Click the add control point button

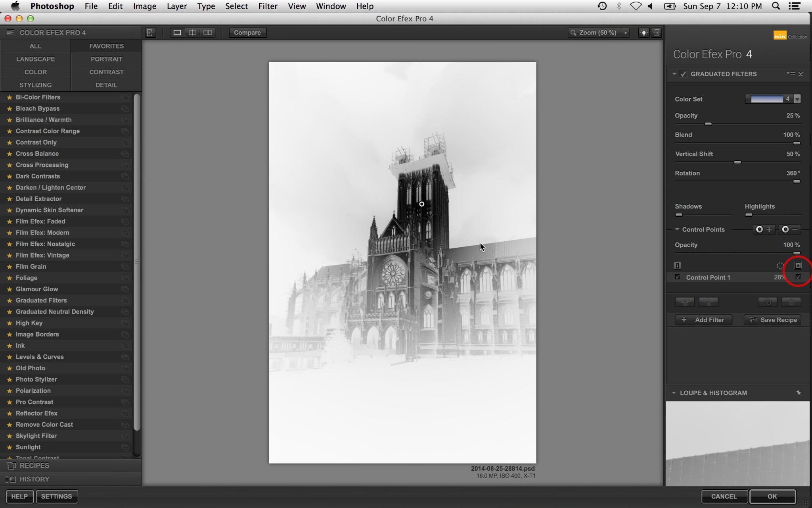pyautogui.click(x=764, y=229)
